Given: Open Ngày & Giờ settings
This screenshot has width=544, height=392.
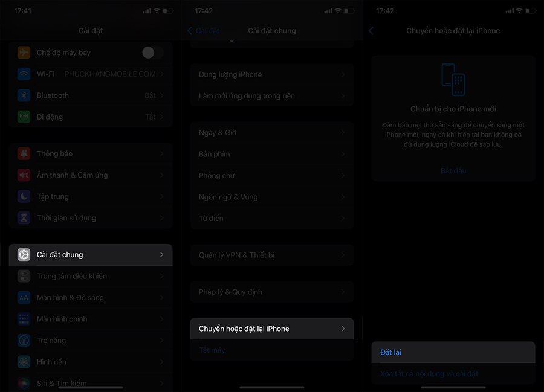Looking at the screenshot, I should pyautogui.click(x=271, y=133).
